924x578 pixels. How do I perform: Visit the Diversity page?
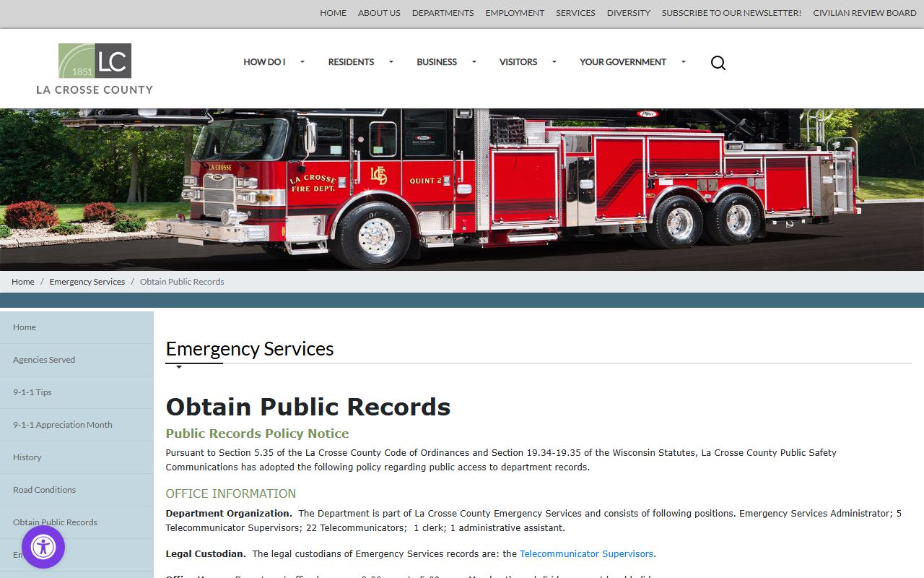[629, 13]
